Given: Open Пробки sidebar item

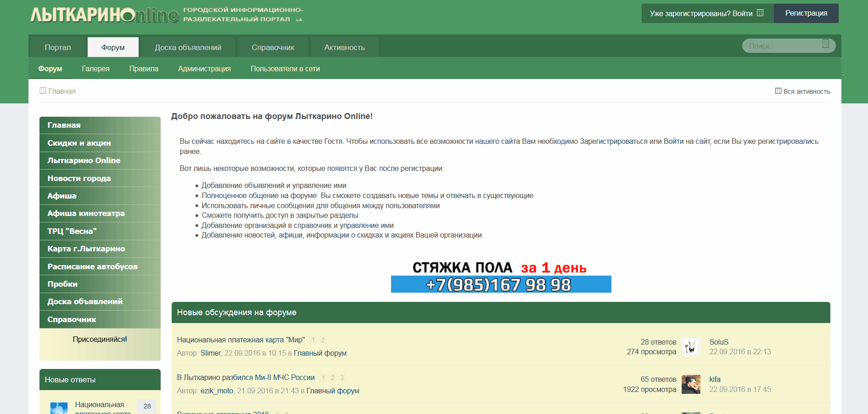Looking at the screenshot, I should (x=100, y=284).
